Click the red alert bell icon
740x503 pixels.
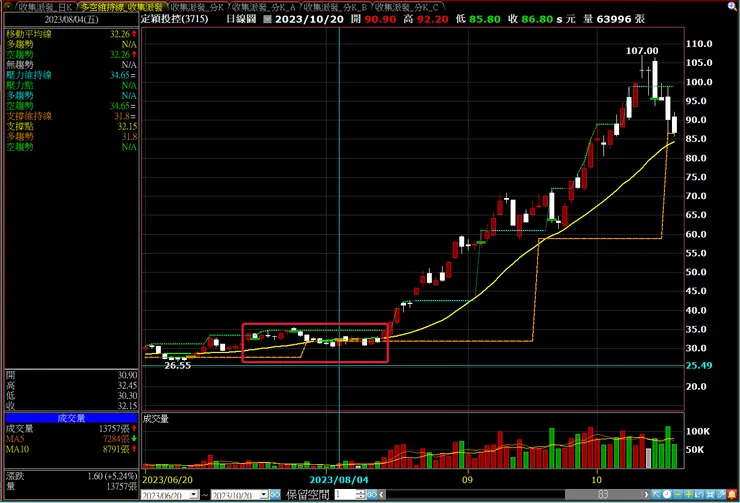coord(732,495)
